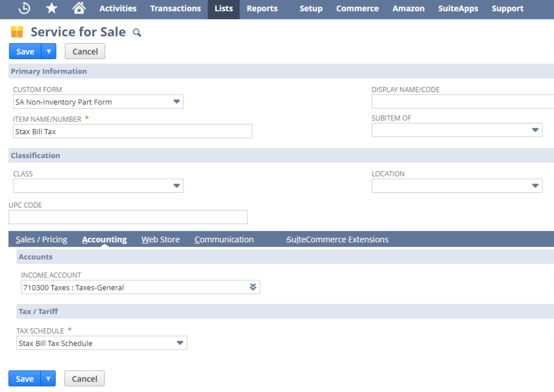The height and width of the screenshot is (392, 554).
Task: Expand the Income Account double-arrow selector
Action: [253, 287]
